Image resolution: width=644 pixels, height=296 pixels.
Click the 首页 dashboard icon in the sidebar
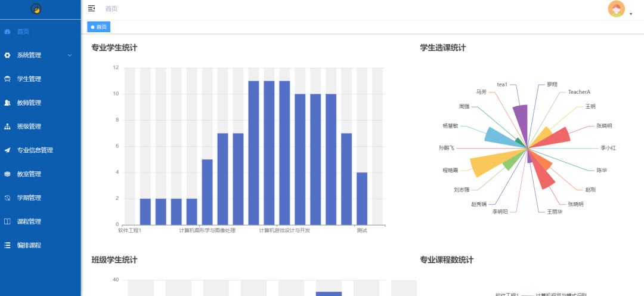tap(7, 32)
